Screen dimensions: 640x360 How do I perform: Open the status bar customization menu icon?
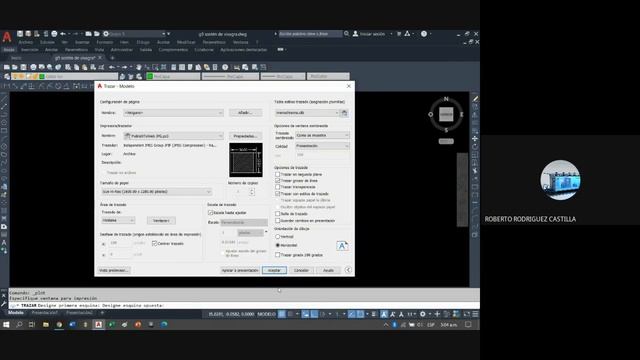(x=475, y=314)
